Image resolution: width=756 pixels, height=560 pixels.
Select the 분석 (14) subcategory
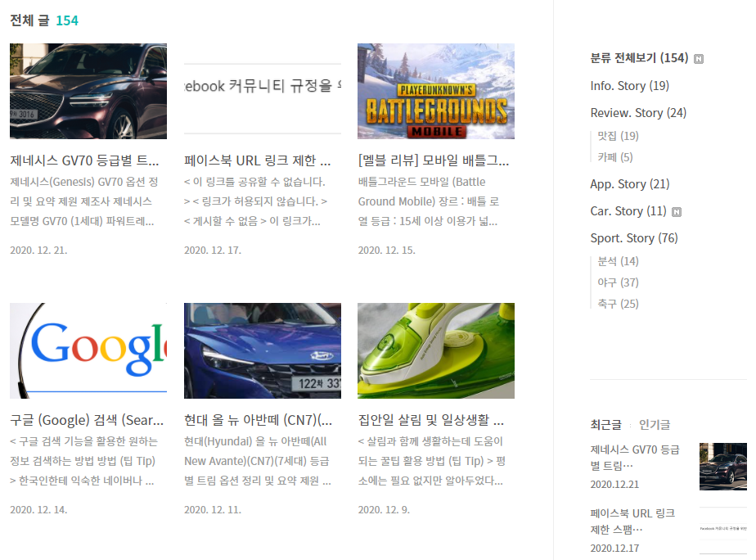tap(618, 261)
